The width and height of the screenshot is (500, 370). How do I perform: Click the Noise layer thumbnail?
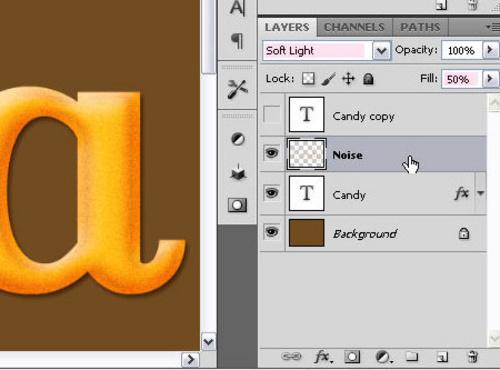coord(306,154)
